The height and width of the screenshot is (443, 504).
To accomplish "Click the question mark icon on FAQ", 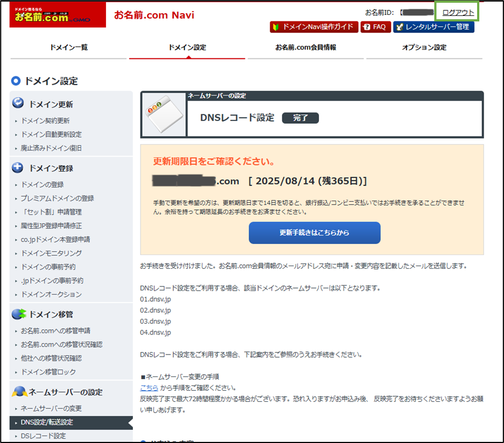I will [367, 27].
